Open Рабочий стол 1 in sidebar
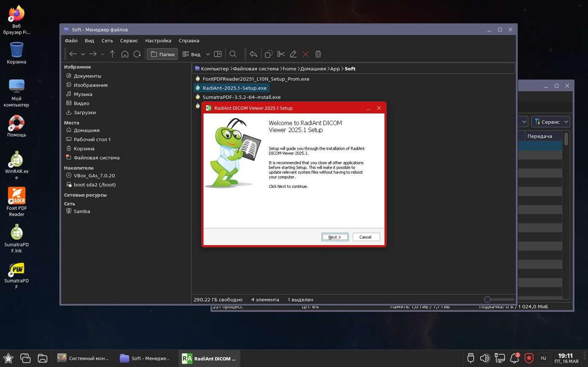Image resolution: width=588 pixels, height=367 pixels. point(92,139)
